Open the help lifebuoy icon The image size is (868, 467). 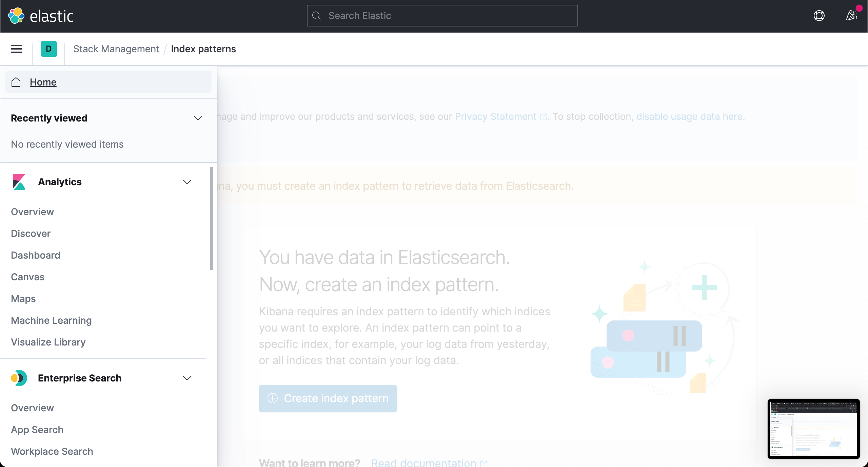tap(819, 16)
